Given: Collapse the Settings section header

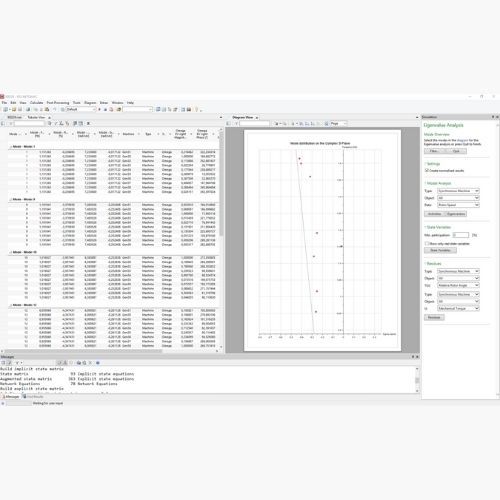Looking at the screenshot, I should tap(433, 164).
